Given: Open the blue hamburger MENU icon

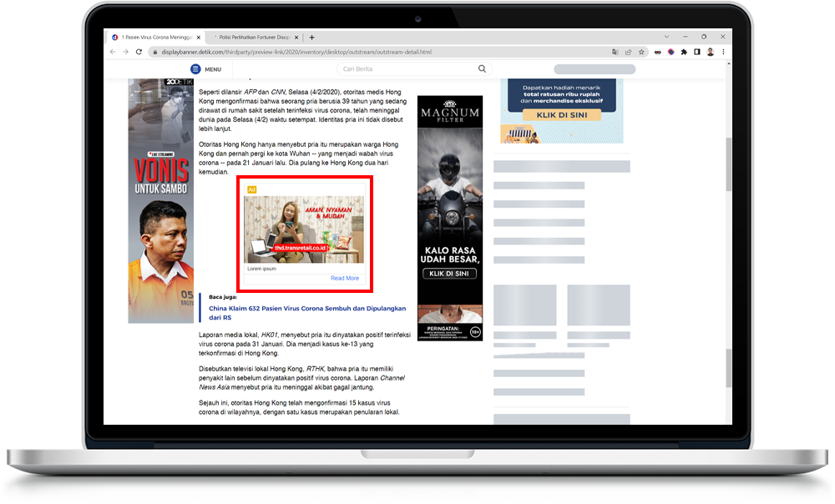Looking at the screenshot, I should tap(195, 69).
